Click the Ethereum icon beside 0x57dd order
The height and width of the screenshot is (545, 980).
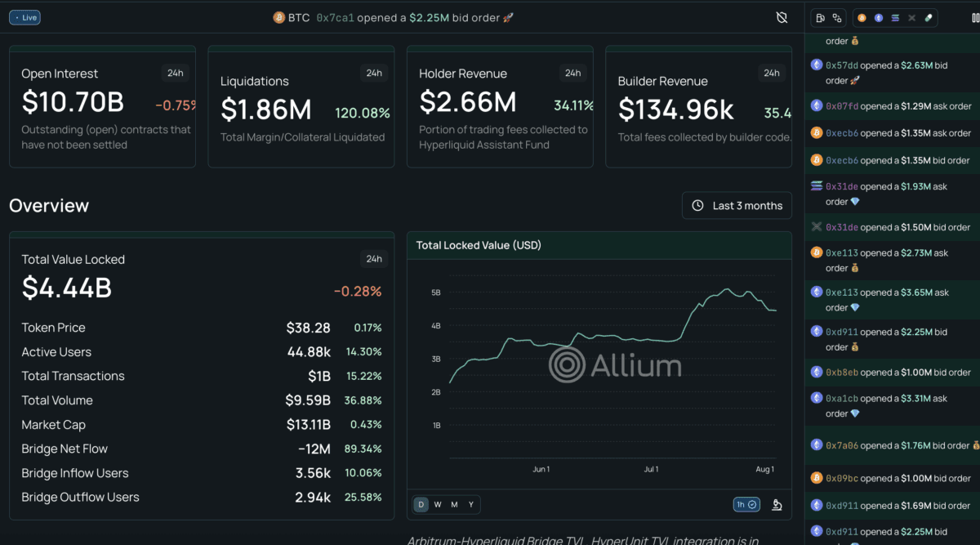click(x=817, y=65)
